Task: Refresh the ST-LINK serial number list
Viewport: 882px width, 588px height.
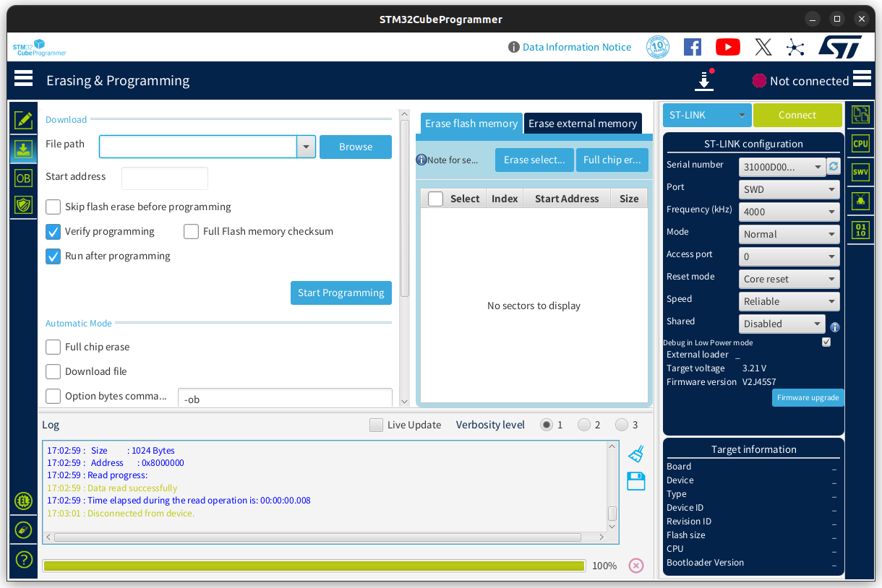Action: point(834,166)
